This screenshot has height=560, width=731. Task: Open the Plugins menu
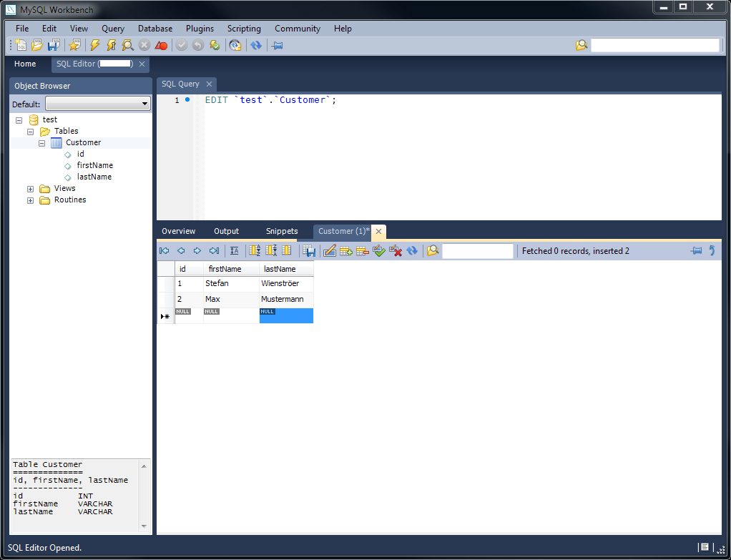pos(200,29)
